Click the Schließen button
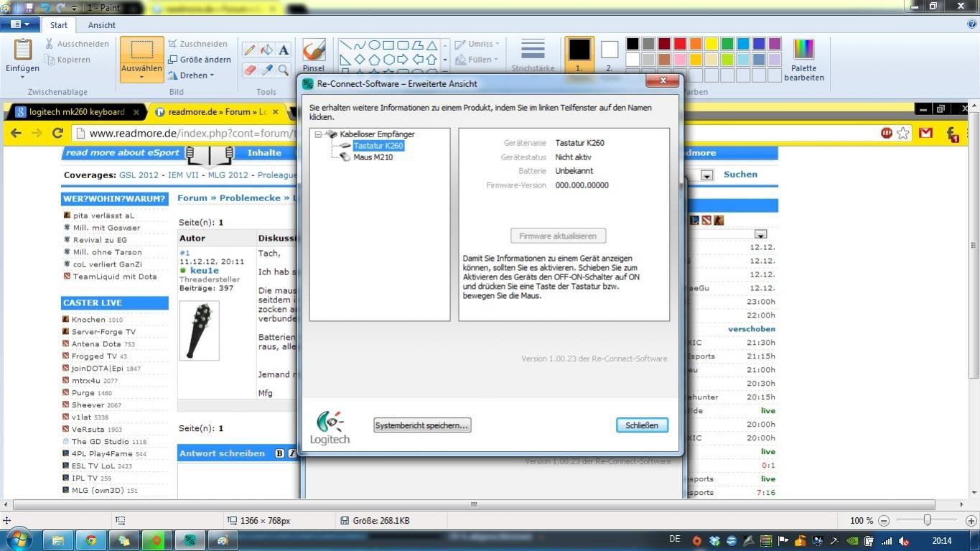Viewport: 980px width, 551px height. [x=642, y=425]
